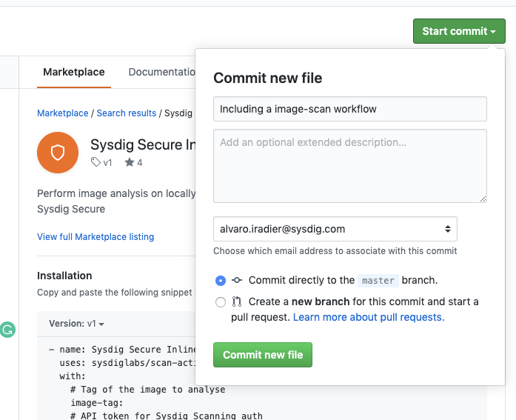Click the commit icon beside direct commit option
Image resolution: width=516 pixels, height=420 pixels.
point(237,281)
